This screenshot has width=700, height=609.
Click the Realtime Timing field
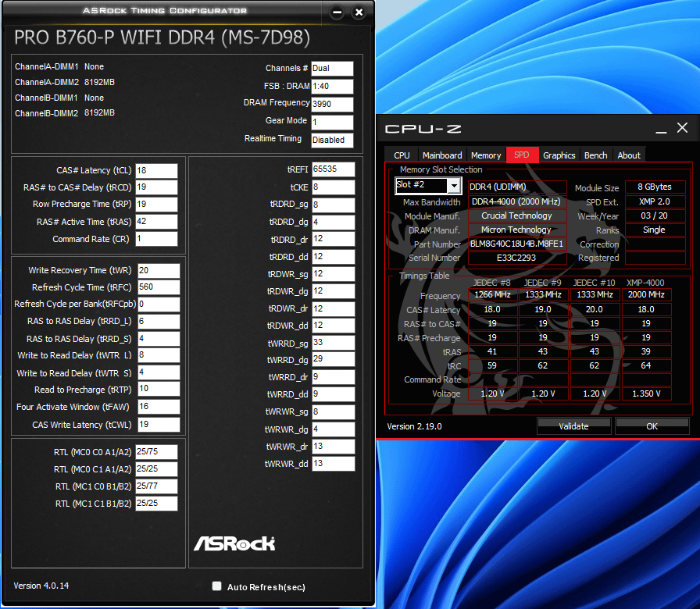coord(332,140)
